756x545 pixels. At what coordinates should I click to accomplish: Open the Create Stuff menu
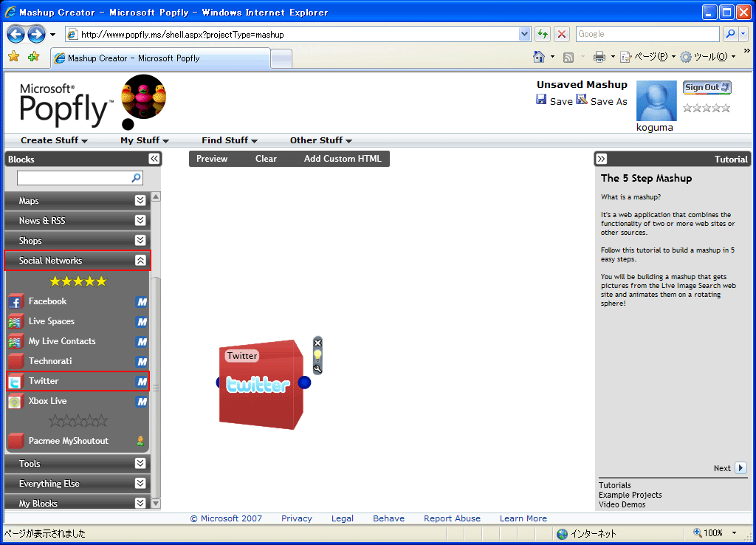(54, 140)
